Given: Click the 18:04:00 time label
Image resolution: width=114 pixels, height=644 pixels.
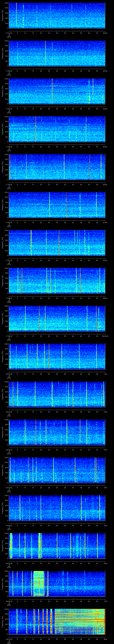Looking at the screenshot, I should [9, 525].
